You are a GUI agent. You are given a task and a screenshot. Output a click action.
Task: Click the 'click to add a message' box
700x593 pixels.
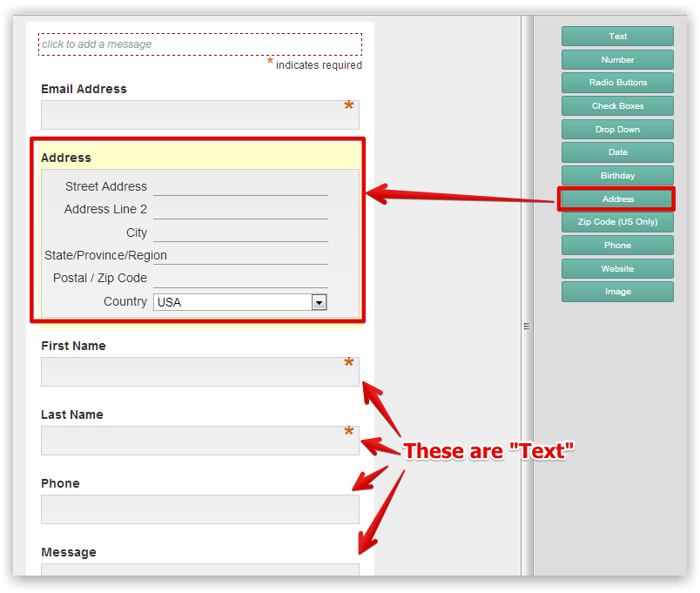[199, 44]
